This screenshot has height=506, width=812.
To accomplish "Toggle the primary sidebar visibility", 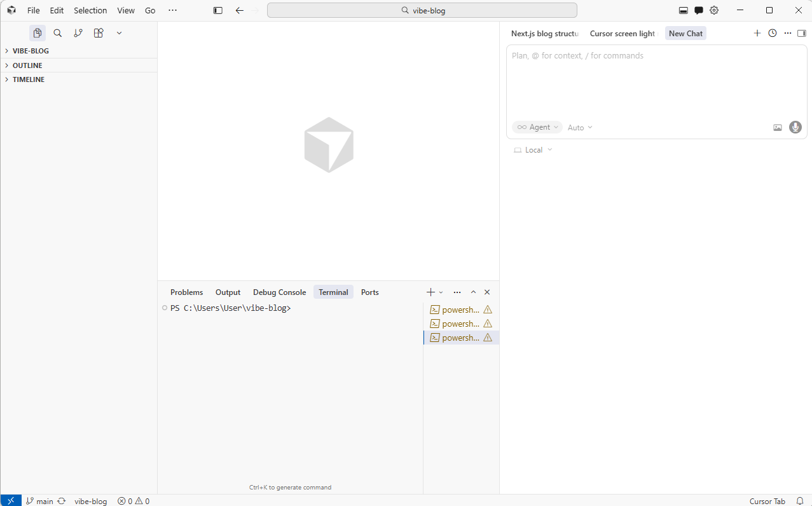I will pos(217,10).
